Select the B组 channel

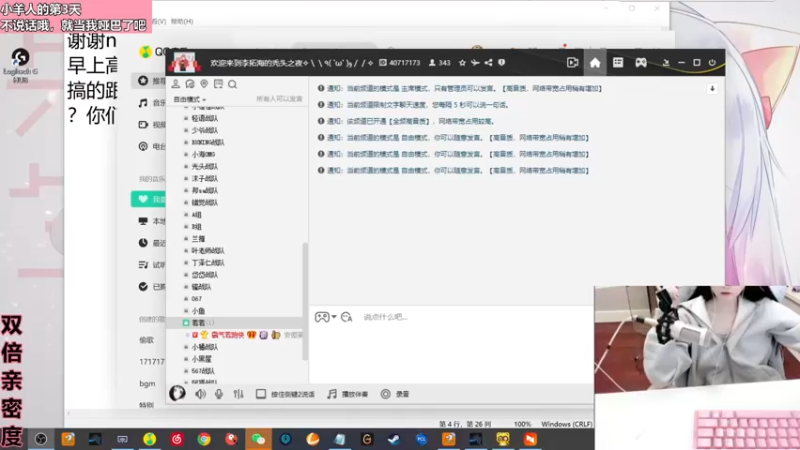point(196,227)
